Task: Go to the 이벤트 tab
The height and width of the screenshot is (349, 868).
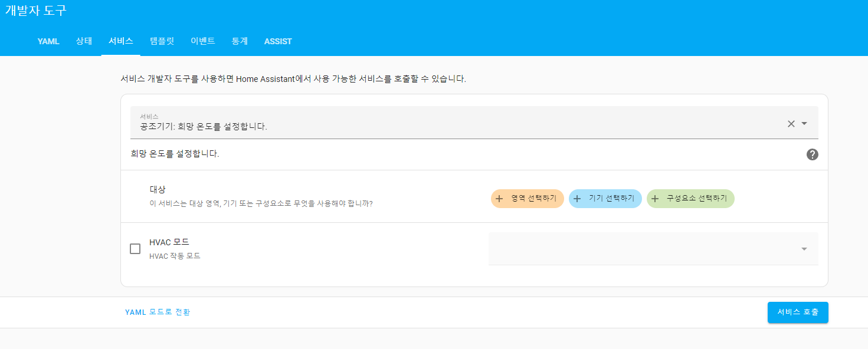Action: [x=202, y=41]
